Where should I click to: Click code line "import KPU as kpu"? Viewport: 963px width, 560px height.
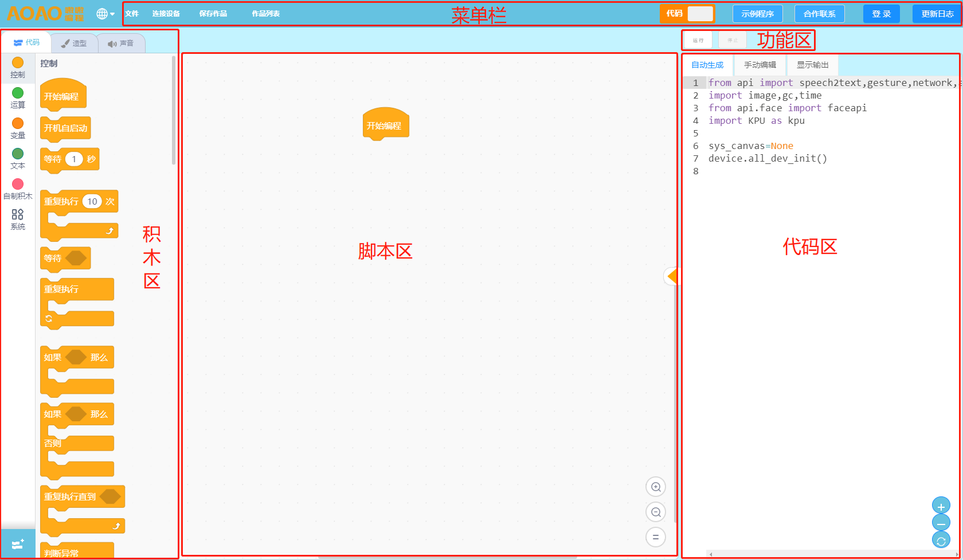click(x=757, y=120)
